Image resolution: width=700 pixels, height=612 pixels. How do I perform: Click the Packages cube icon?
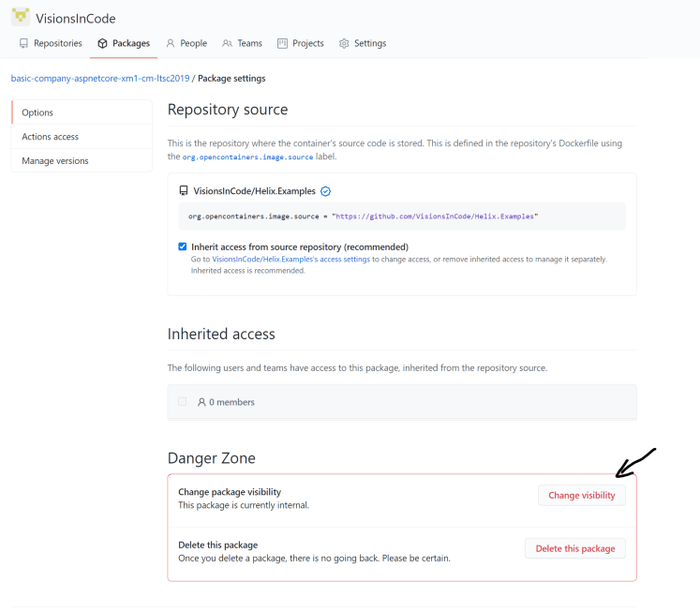pyautogui.click(x=103, y=43)
